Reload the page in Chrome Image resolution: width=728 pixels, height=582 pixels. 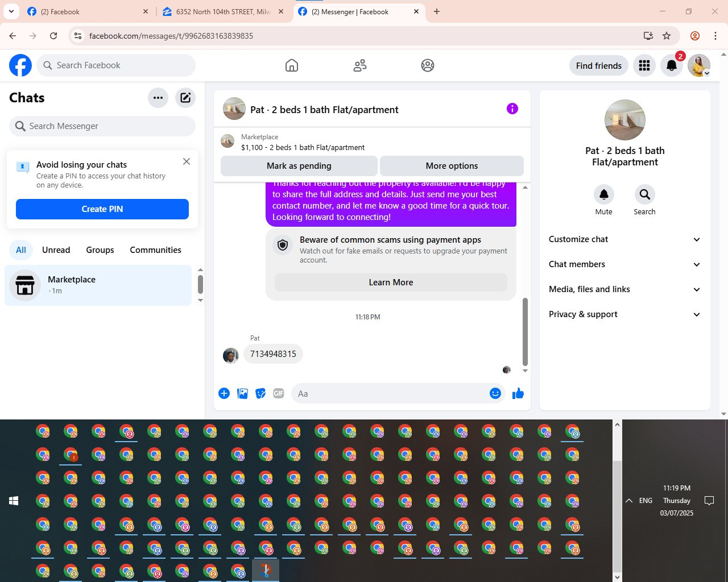click(53, 36)
